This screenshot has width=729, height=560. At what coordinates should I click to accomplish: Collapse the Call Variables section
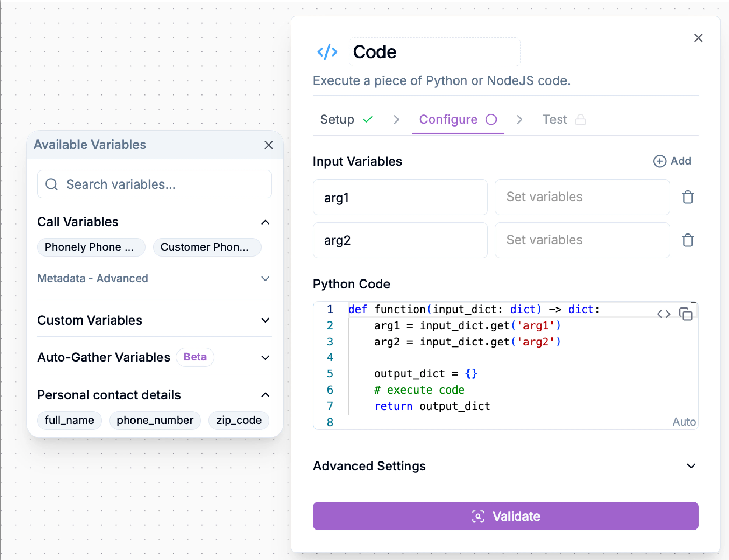click(x=265, y=222)
